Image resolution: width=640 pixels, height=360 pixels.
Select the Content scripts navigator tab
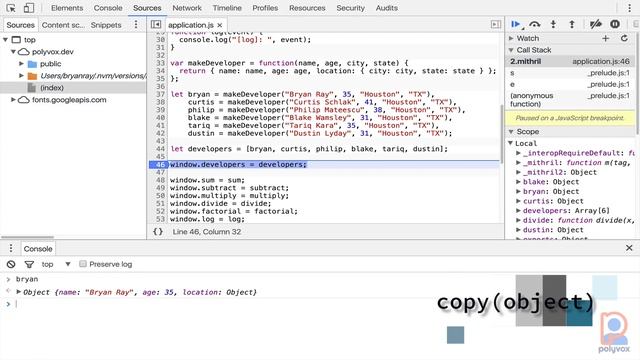click(63, 25)
